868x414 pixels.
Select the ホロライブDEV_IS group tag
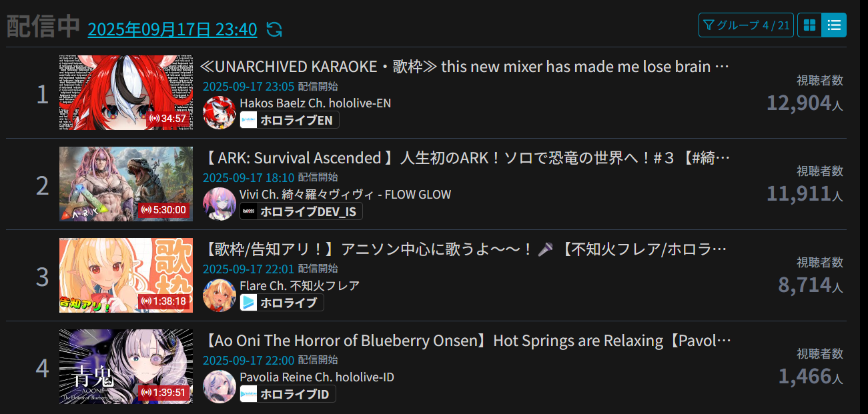pos(301,211)
